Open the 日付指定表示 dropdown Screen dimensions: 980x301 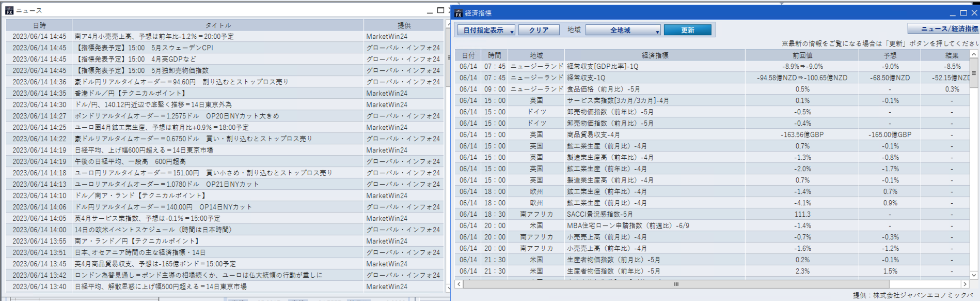click(486, 31)
